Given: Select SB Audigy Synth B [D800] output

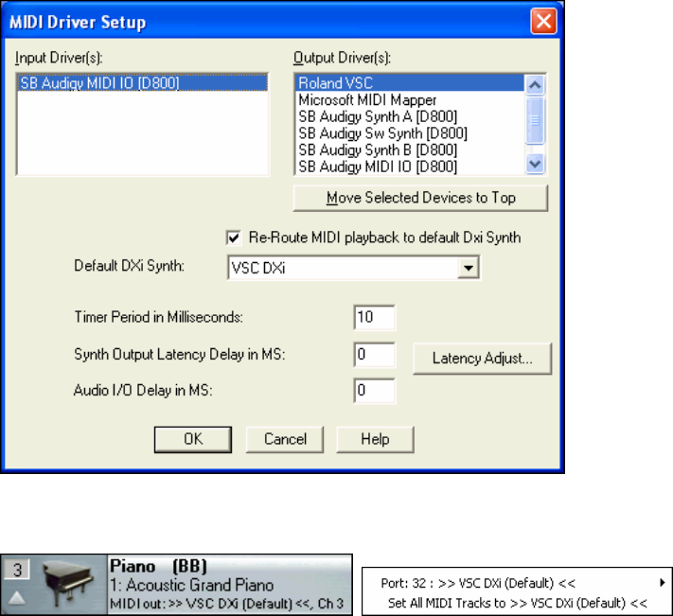Looking at the screenshot, I should [x=410, y=150].
